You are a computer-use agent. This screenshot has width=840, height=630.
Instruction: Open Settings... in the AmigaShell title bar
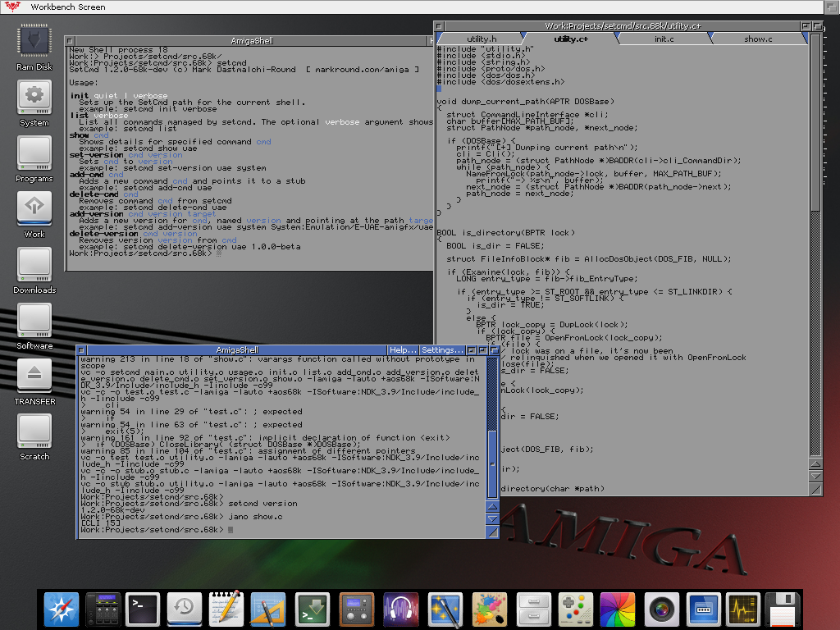click(x=442, y=350)
